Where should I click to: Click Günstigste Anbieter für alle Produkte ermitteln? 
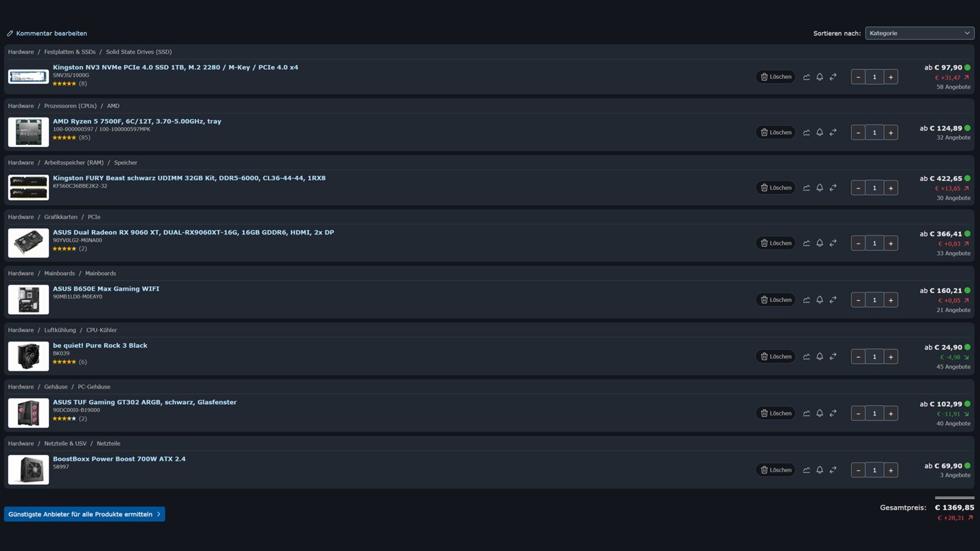[84, 514]
